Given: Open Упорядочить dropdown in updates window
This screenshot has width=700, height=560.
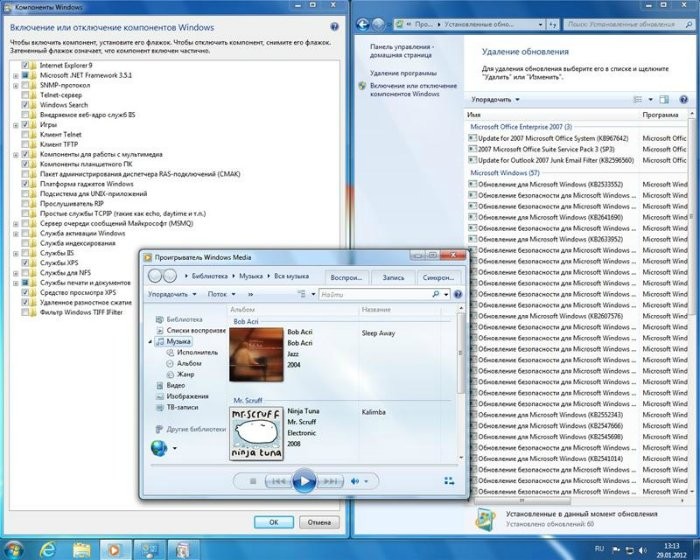Looking at the screenshot, I should click(x=495, y=100).
